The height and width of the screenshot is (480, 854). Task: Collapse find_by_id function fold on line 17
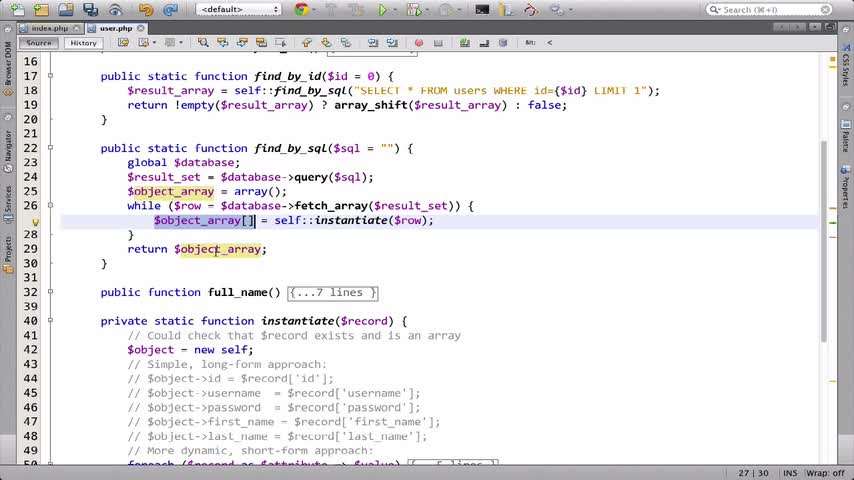click(50, 76)
